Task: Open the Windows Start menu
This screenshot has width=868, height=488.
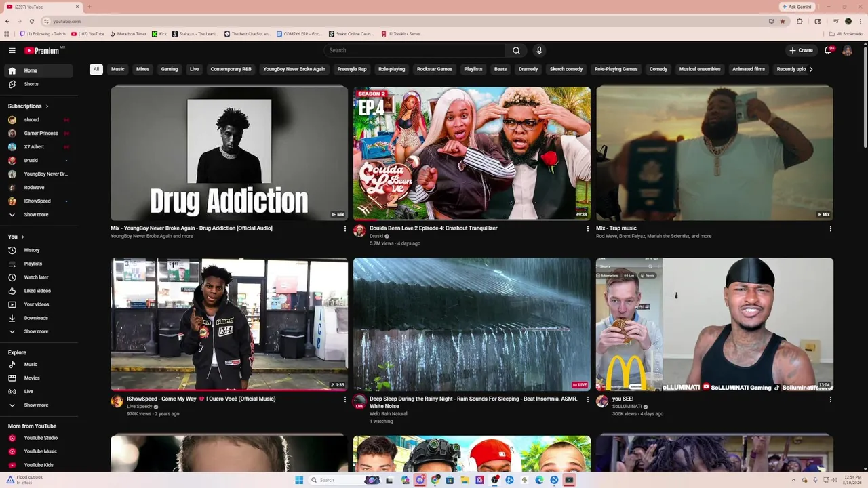Action: pyautogui.click(x=299, y=480)
